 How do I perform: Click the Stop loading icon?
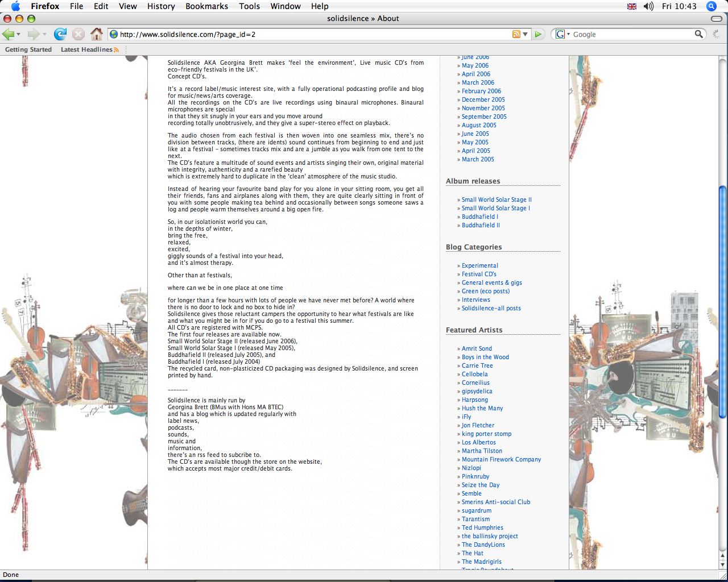(x=78, y=34)
